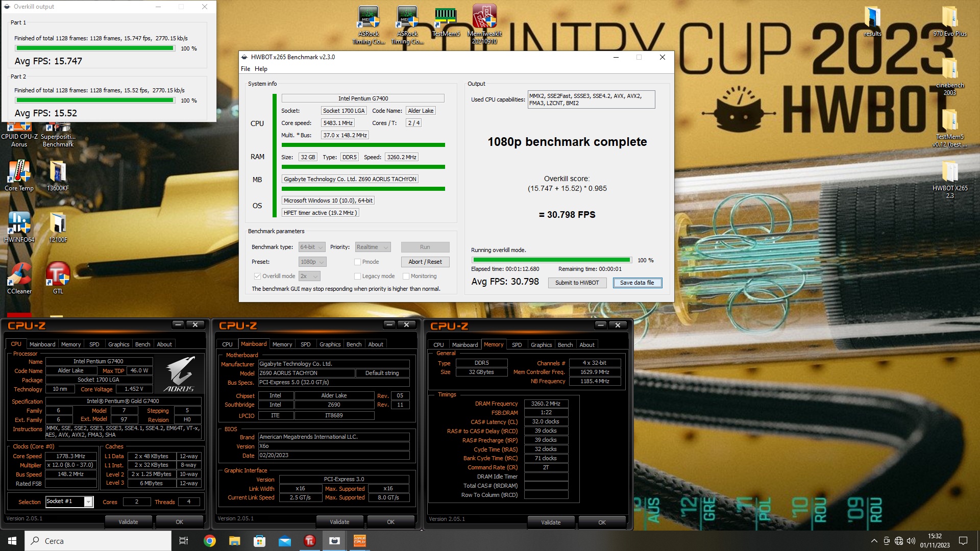Toggle the Overkill mode checkbox
Image resolution: width=980 pixels, height=551 pixels.
click(x=257, y=276)
